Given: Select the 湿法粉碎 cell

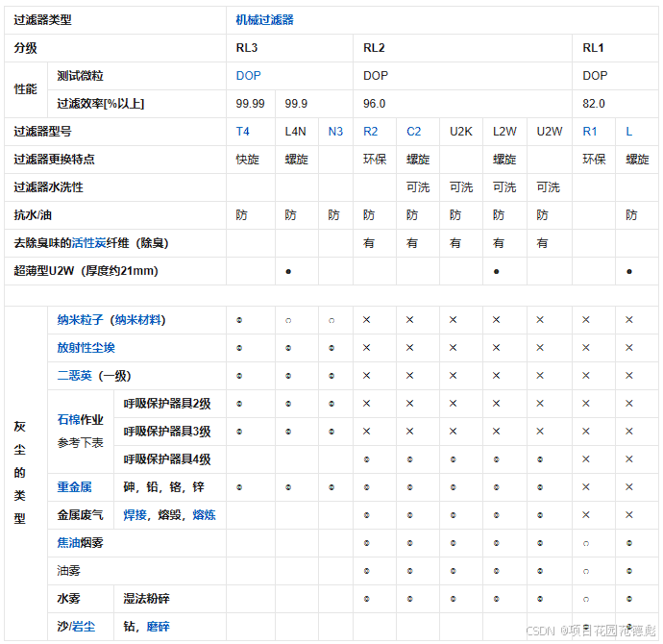Looking at the screenshot, I should click(170, 599).
